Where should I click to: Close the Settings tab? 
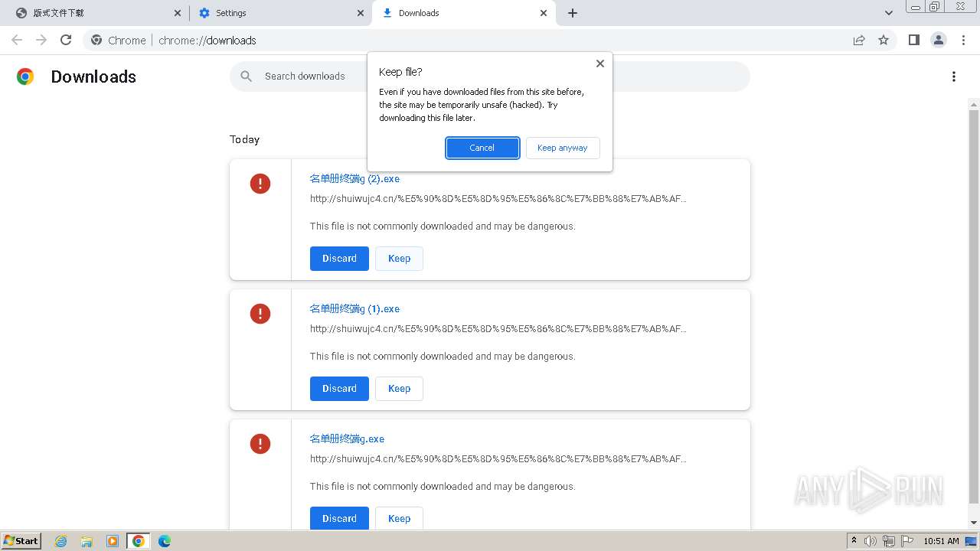tap(361, 13)
